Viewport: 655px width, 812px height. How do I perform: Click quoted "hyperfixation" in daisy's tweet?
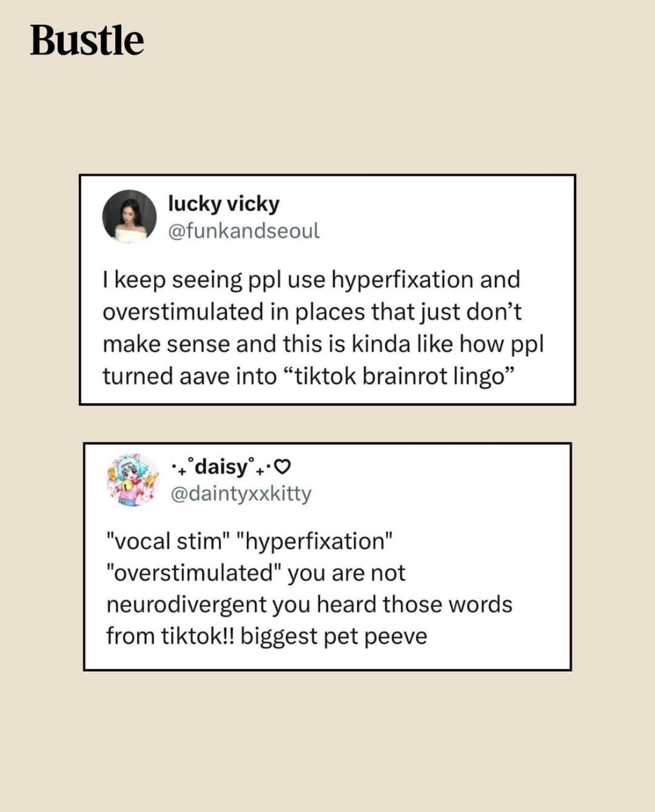pyautogui.click(x=318, y=541)
